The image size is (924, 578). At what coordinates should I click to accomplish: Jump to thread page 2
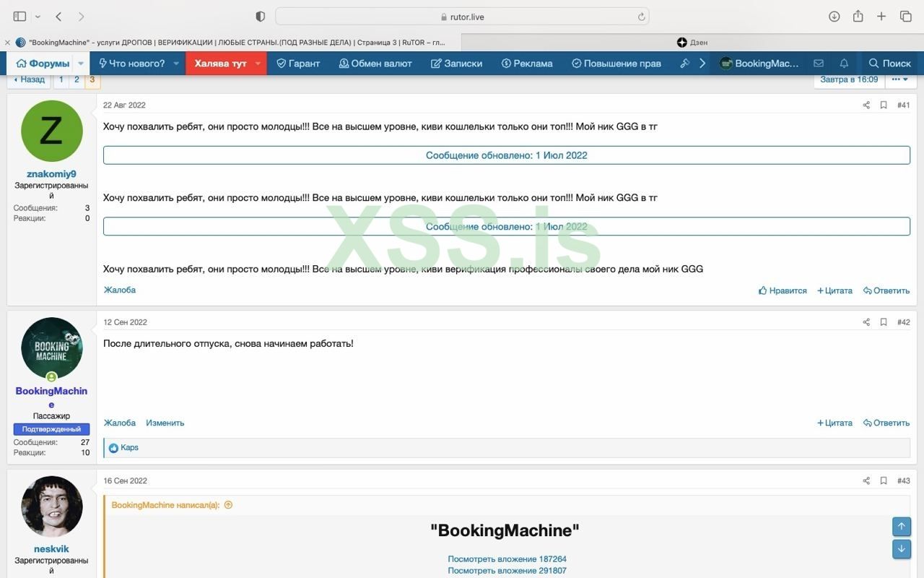tap(77, 79)
